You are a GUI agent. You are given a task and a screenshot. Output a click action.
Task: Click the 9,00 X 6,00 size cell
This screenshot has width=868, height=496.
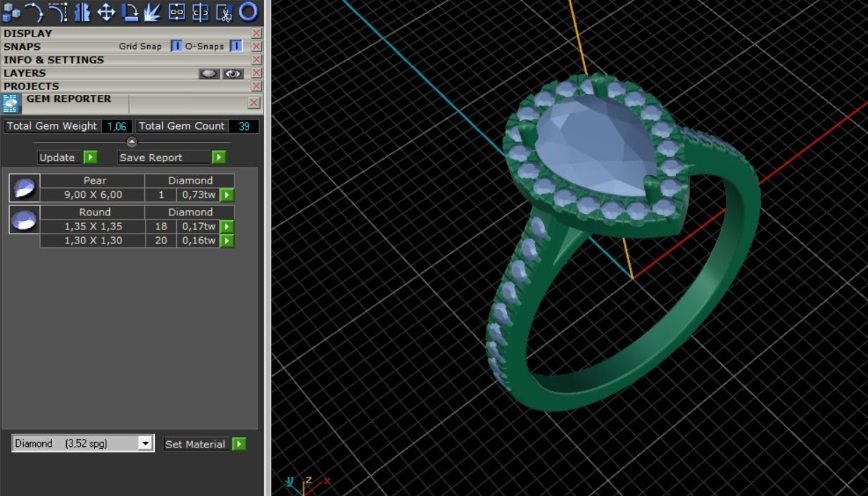click(x=93, y=195)
